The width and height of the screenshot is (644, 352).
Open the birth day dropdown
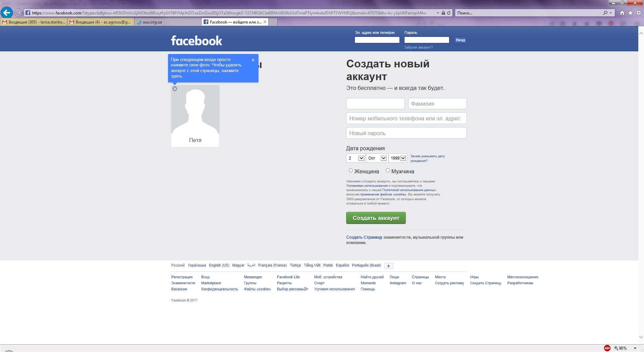tap(356, 158)
